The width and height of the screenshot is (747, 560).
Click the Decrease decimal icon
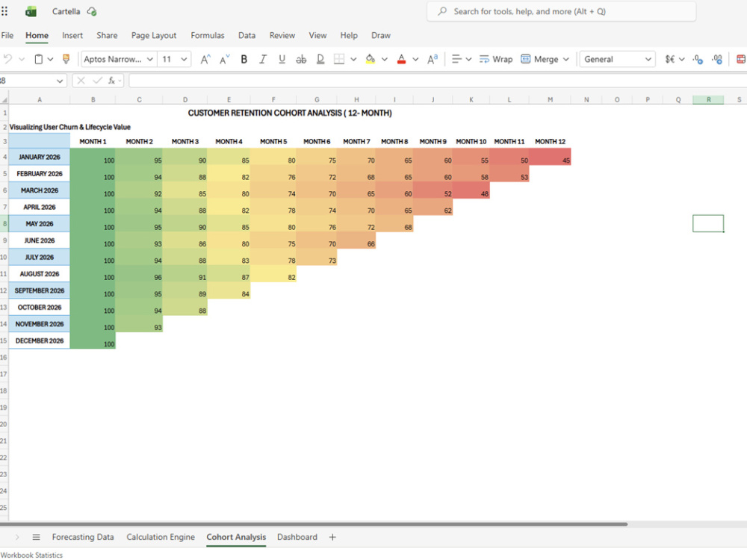click(698, 59)
